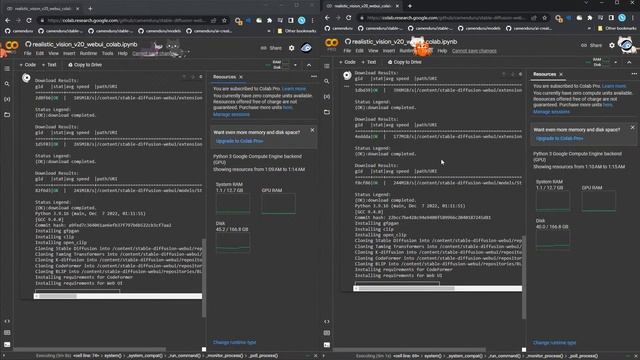
Task: Open find and replace in left window
Action: coord(7,84)
